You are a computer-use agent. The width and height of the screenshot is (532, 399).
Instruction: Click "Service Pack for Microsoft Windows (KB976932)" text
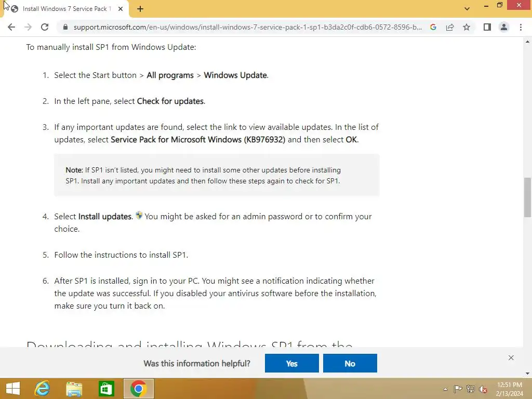pyautogui.click(x=198, y=139)
